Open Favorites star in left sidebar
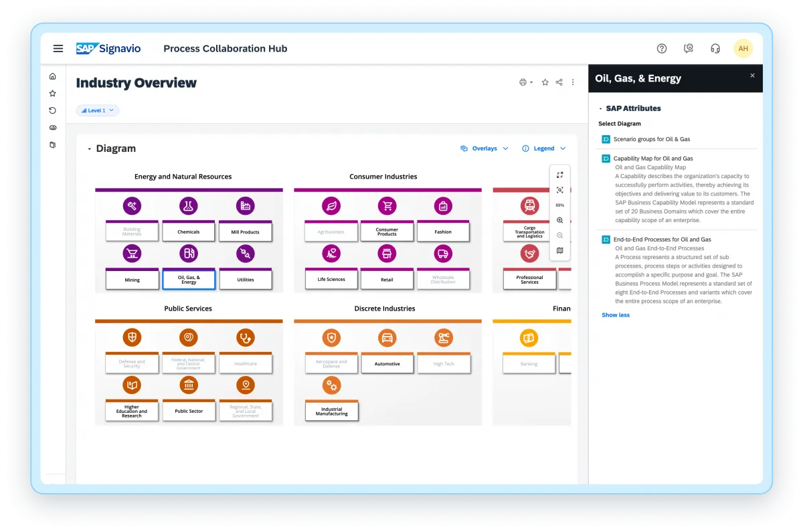This screenshot has height=532, width=803. (53, 94)
